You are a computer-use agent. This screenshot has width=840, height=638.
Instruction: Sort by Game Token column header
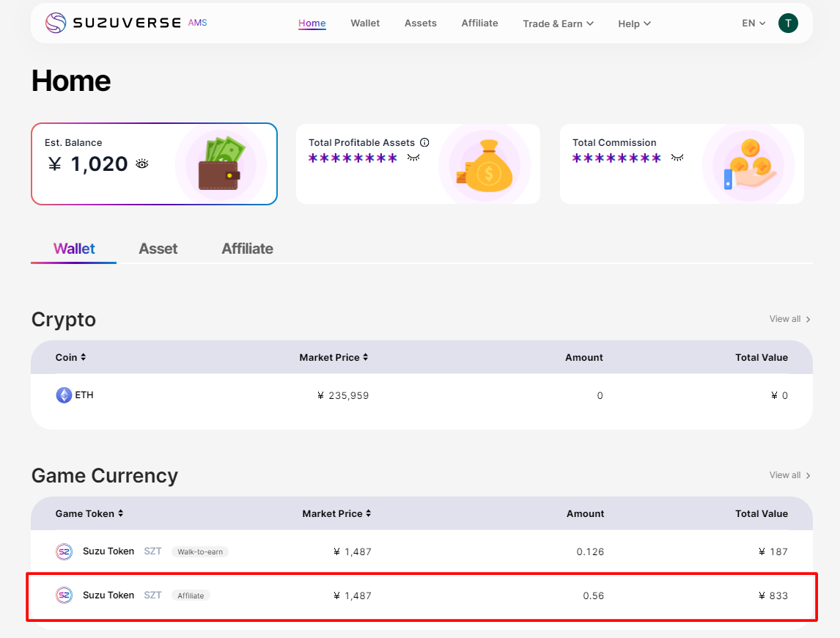[89, 514]
